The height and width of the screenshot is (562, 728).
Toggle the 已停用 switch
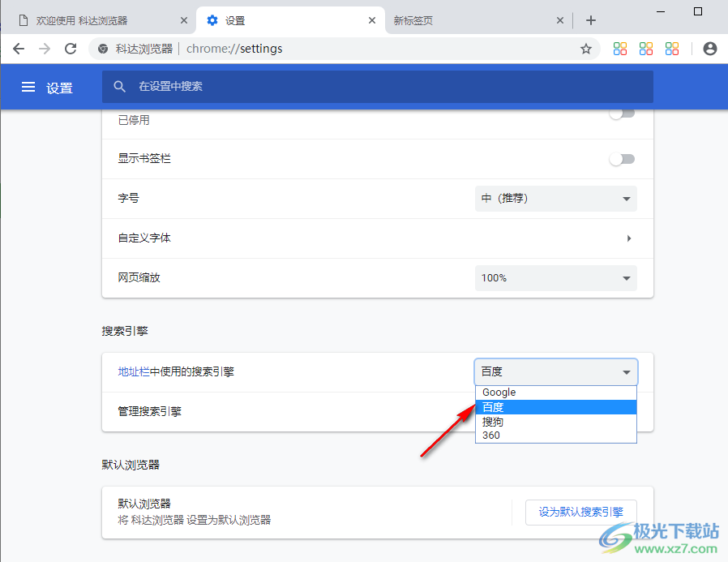(623, 114)
